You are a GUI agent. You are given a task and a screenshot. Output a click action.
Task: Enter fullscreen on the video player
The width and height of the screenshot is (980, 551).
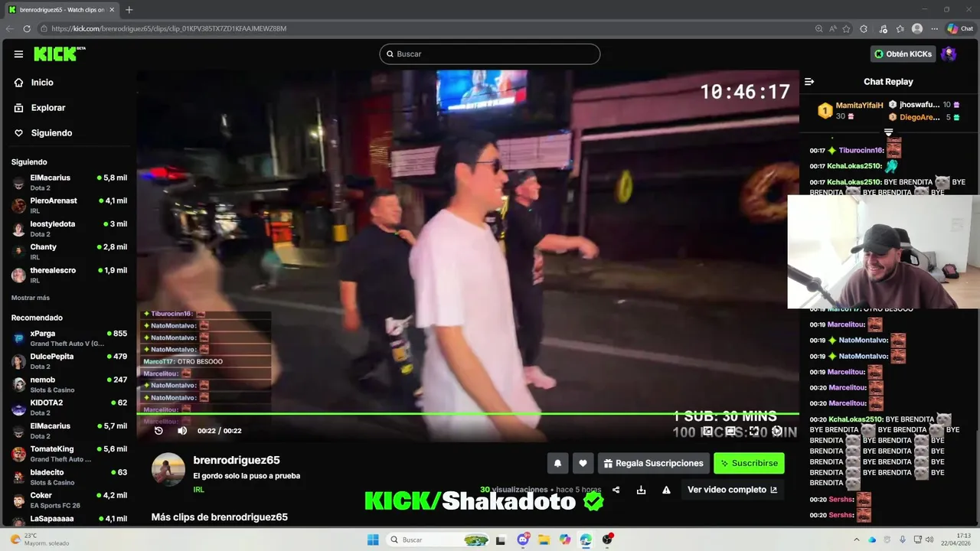tap(754, 431)
